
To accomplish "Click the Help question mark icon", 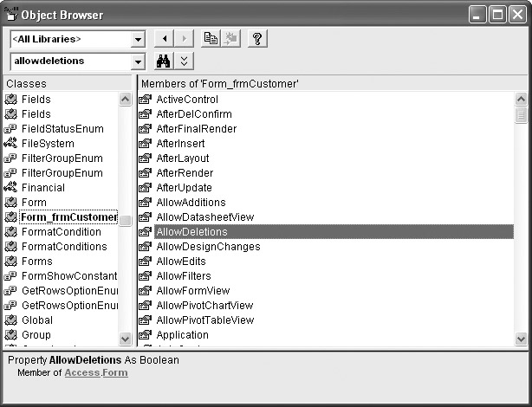I will 256,39.
